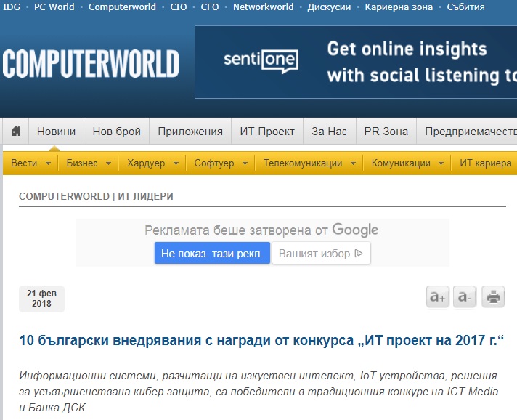Switch to the PR Зона tab
The height and width of the screenshot is (420, 517).
(x=386, y=132)
